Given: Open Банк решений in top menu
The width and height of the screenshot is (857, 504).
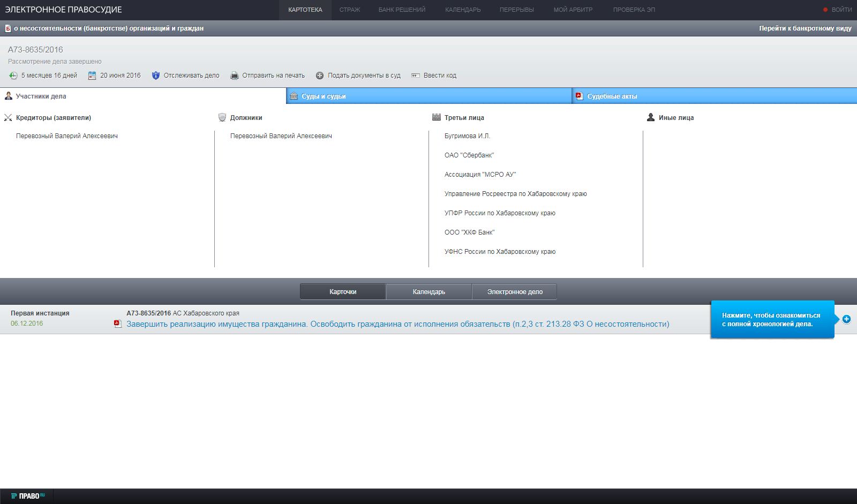Looking at the screenshot, I should (x=402, y=10).
